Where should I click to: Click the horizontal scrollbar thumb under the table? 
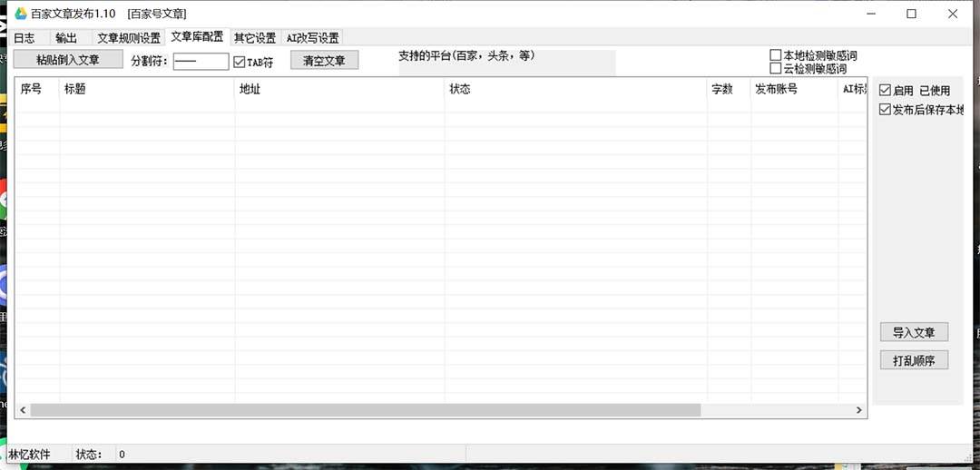(365, 410)
